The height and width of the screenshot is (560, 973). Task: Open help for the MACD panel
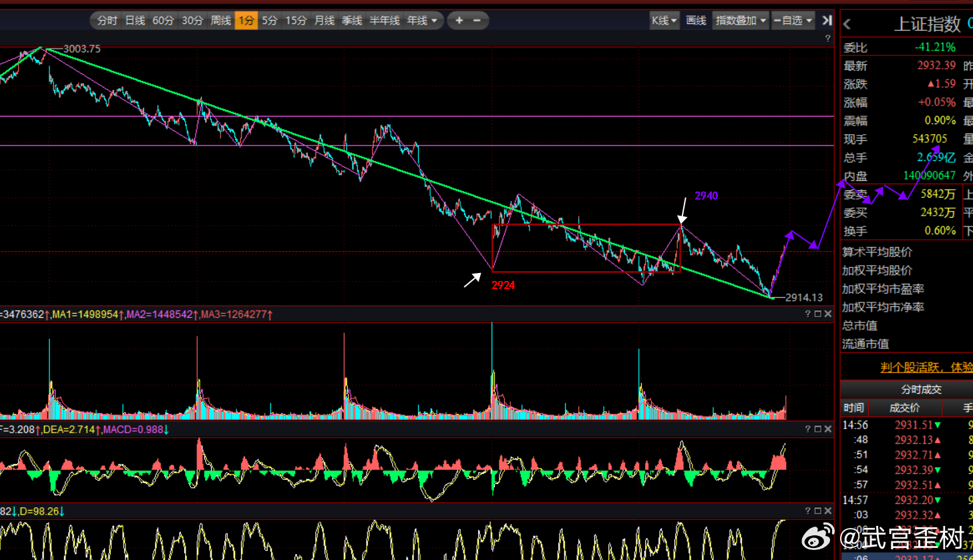pos(807,429)
